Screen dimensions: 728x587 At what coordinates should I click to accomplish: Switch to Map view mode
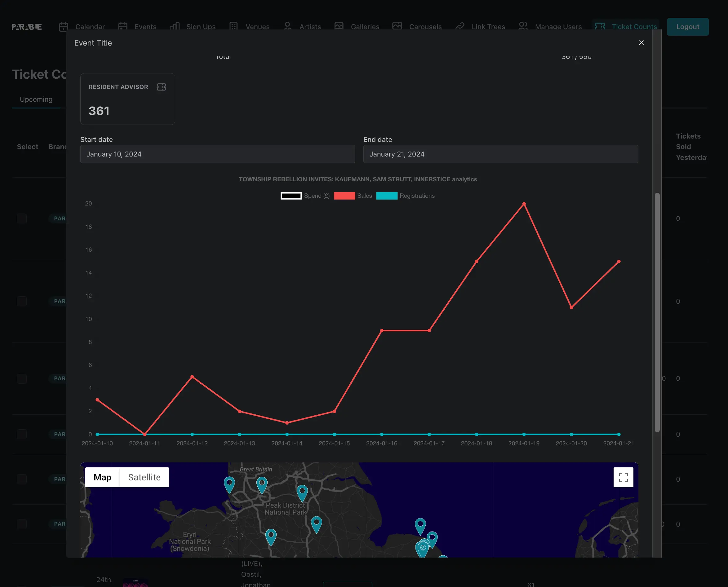click(x=102, y=477)
